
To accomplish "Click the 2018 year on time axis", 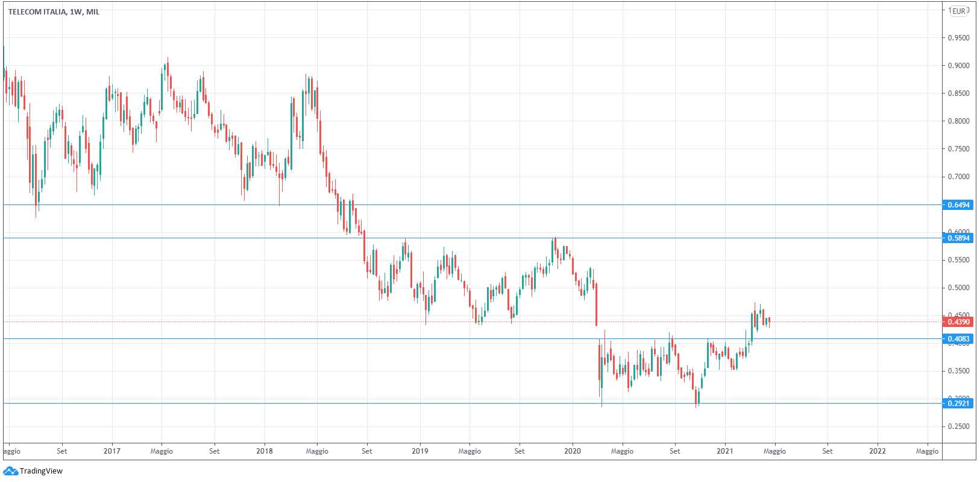I will click(264, 451).
